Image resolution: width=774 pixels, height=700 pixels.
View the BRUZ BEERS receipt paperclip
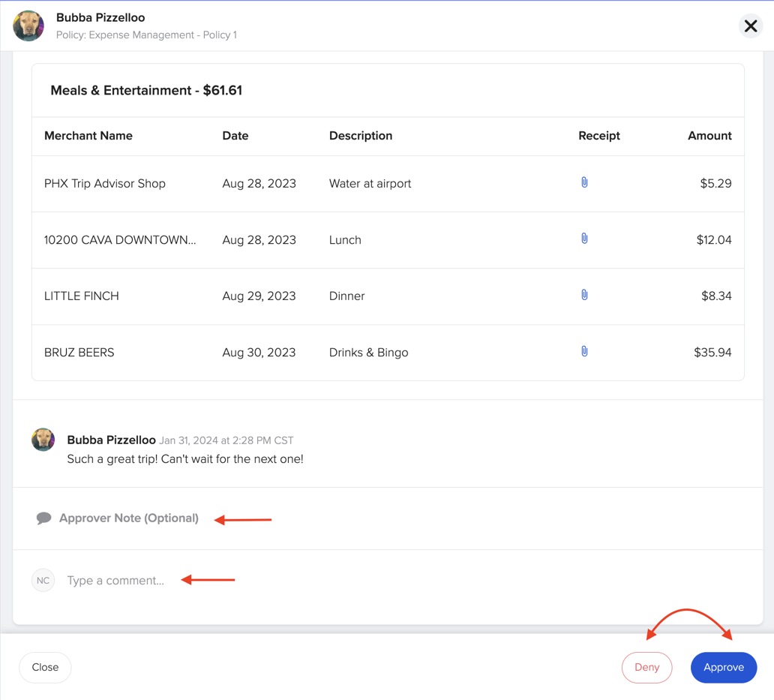pyautogui.click(x=584, y=350)
